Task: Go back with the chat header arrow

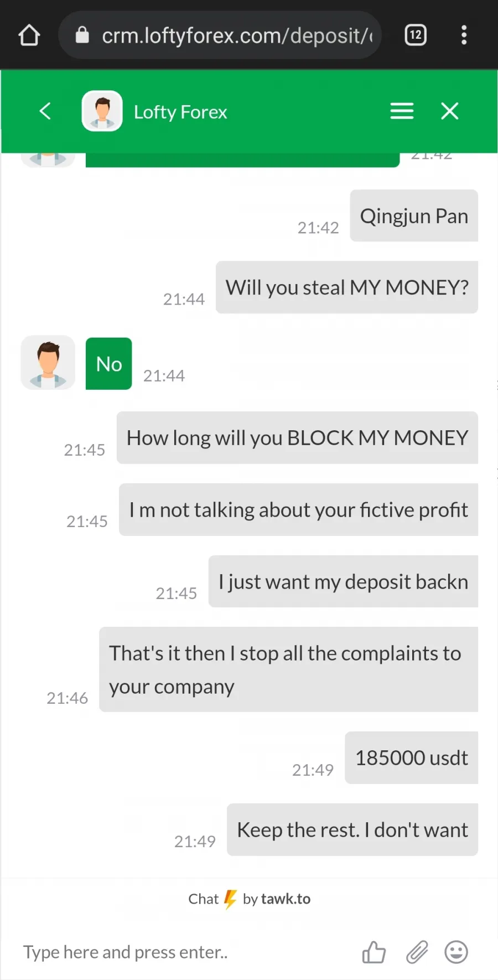Action: coord(45,111)
